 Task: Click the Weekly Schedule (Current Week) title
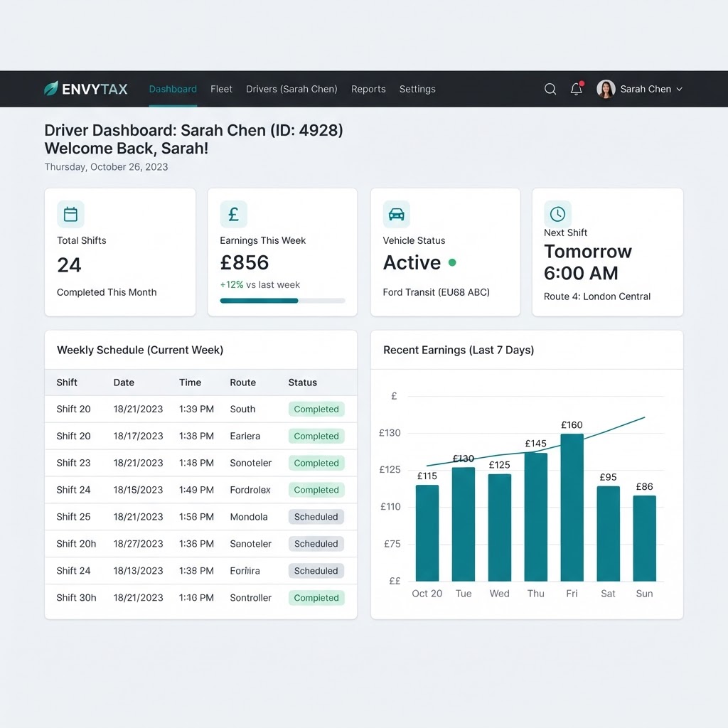pos(140,350)
